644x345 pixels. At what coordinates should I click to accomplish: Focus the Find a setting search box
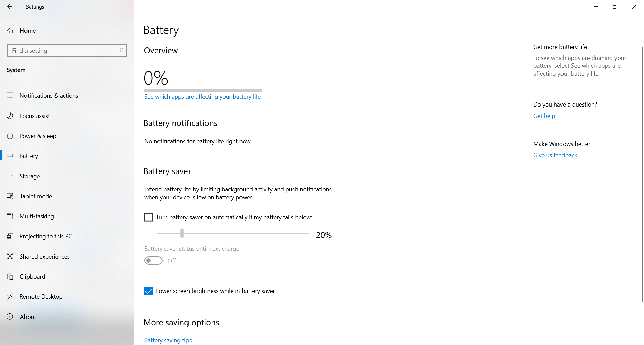point(64,50)
